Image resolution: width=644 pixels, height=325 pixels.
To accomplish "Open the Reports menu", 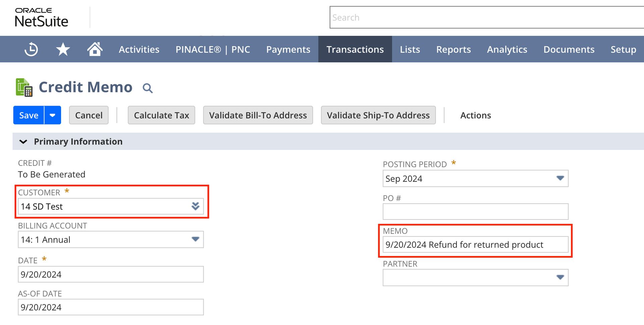I will (x=453, y=49).
